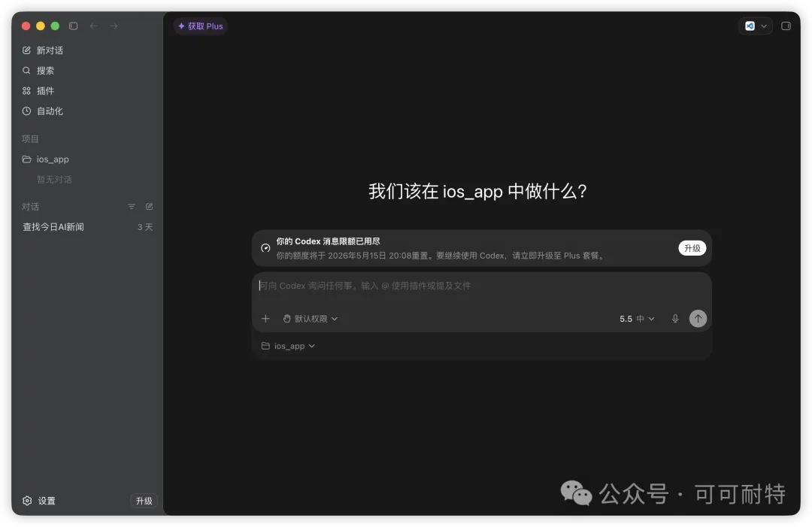Image resolution: width=812 pixels, height=527 pixels.
Task: Click the 3 天 timestamp label
Action: pyautogui.click(x=145, y=227)
